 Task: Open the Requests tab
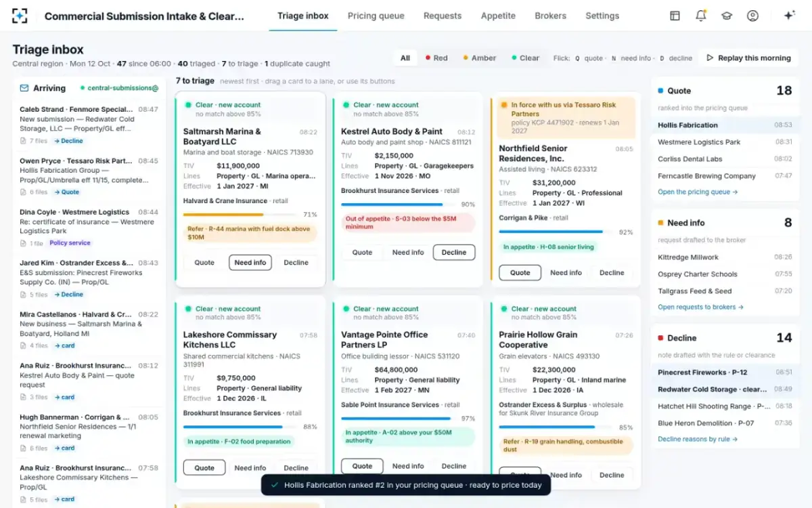point(443,16)
